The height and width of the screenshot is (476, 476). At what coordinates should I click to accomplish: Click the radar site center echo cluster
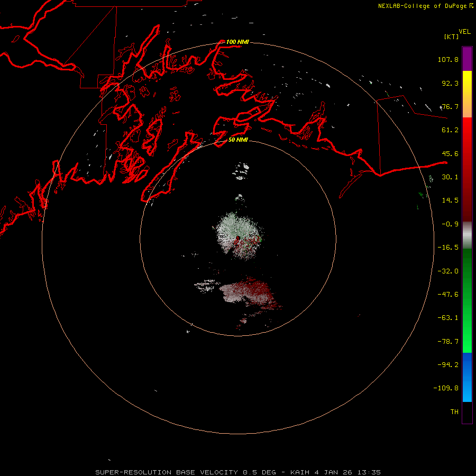(239, 236)
